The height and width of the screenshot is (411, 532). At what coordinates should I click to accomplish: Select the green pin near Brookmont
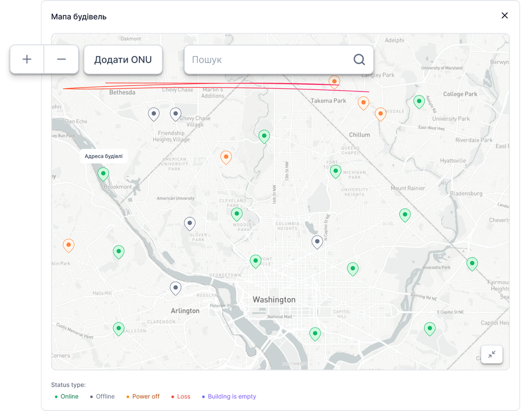[x=103, y=173]
